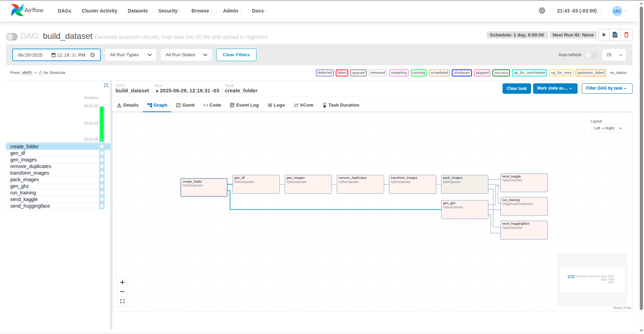Click the create_folder task instance square
This screenshot has width=644, height=334.
102,147
